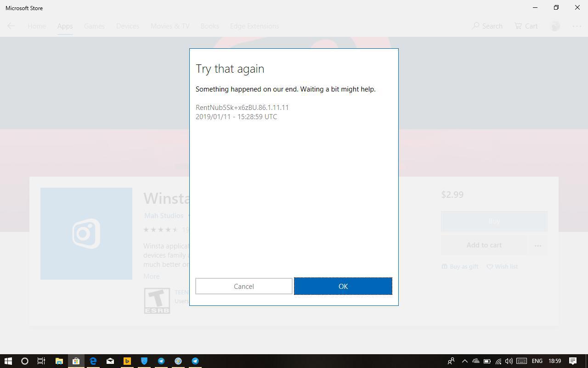
Task: Click the $2.99 price label
Action: point(452,195)
